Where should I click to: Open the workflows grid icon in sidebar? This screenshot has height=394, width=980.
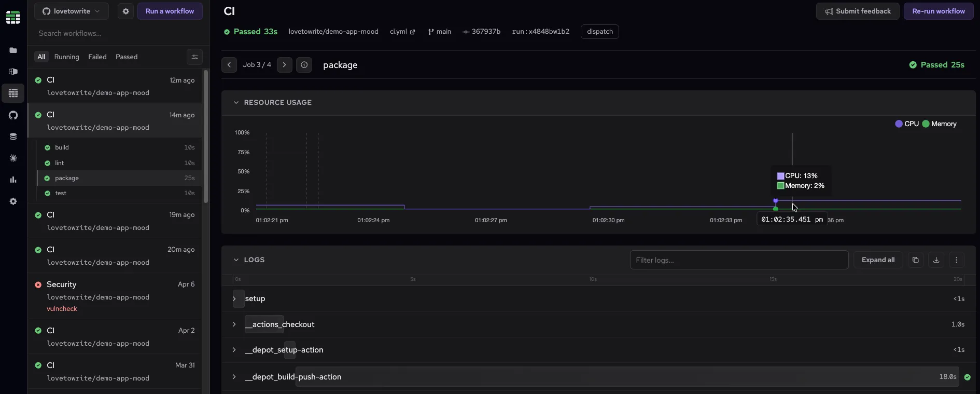coord(13,93)
